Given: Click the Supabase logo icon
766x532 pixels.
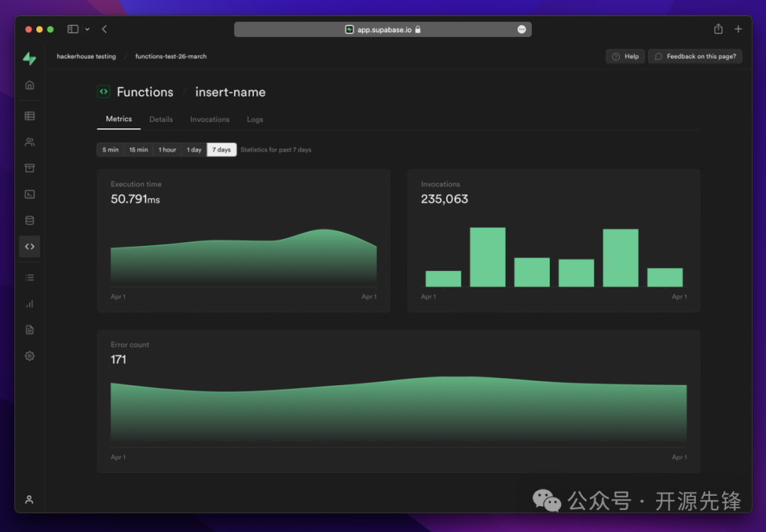Looking at the screenshot, I should pyautogui.click(x=29, y=59).
